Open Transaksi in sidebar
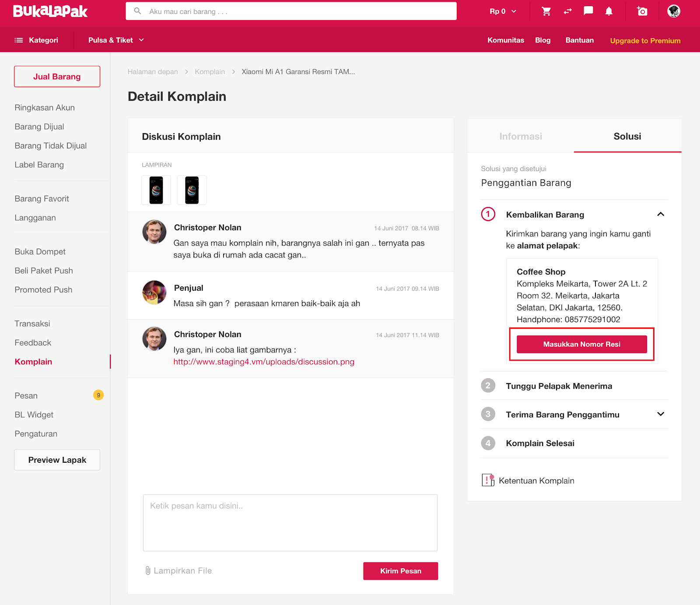 click(32, 324)
